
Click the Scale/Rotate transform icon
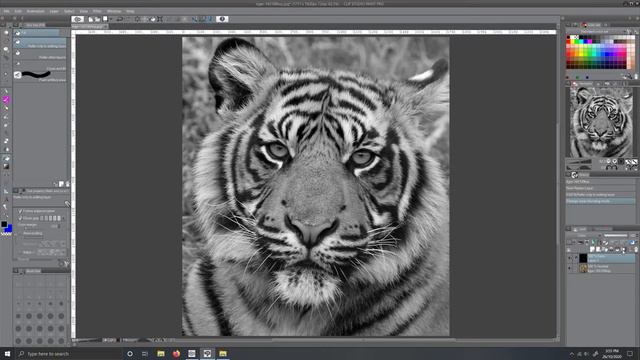[x=160, y=19]
